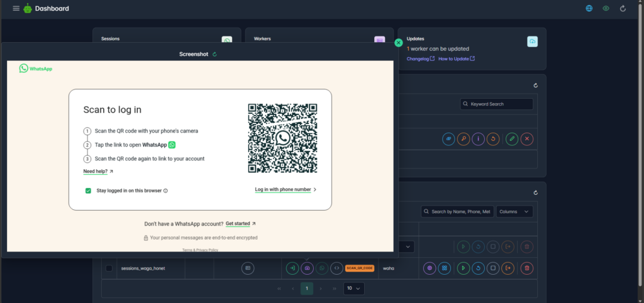Toggle the eye visibility icon in top bar

[x=606, y=8]
